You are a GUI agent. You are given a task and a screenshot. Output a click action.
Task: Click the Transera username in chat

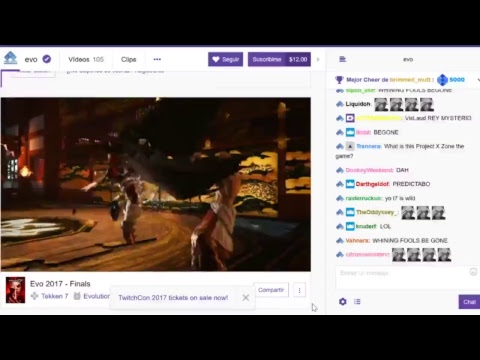coord(368,146)
